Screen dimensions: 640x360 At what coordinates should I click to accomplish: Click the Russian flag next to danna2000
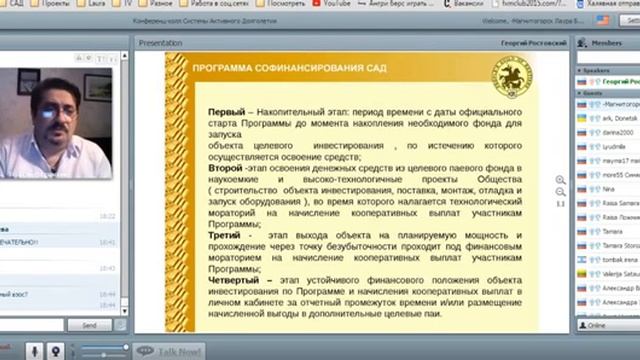tap(582, 133)
